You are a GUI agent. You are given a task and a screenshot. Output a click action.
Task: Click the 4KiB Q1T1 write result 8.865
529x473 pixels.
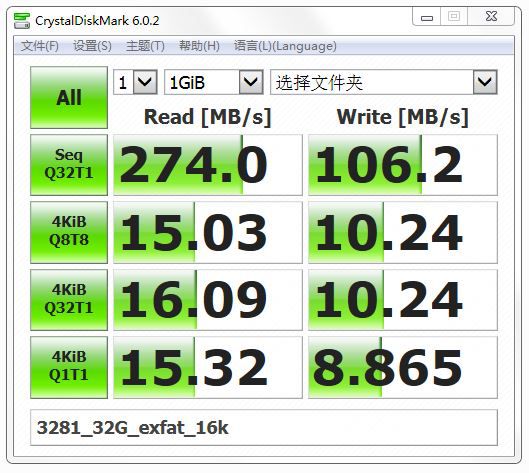(x=403, y=367)
